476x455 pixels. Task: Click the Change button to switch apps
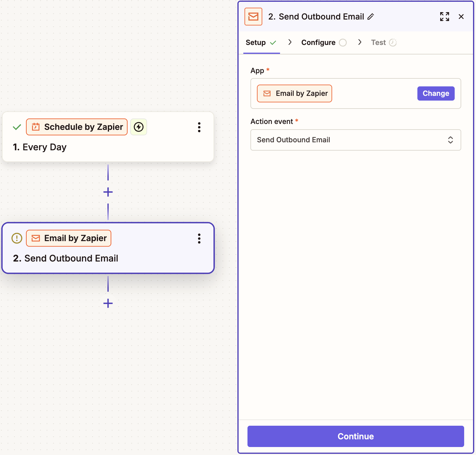click(x=436, y=93)
